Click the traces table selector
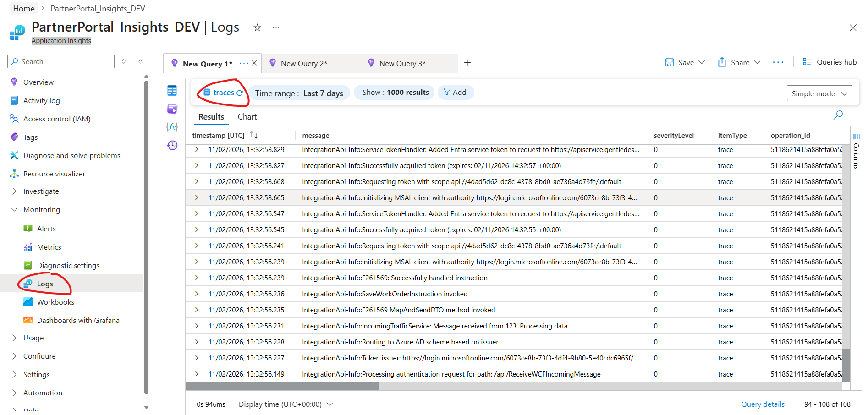The height and width of the screenshot is (415, 868). [x=223, y=93]
